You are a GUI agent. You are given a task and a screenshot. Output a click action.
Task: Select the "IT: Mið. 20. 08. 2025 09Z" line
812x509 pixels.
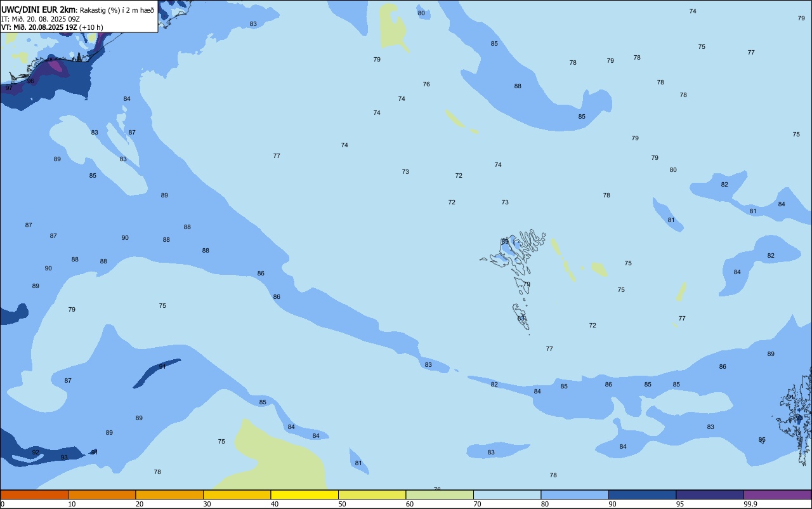(x=41, y=19)
